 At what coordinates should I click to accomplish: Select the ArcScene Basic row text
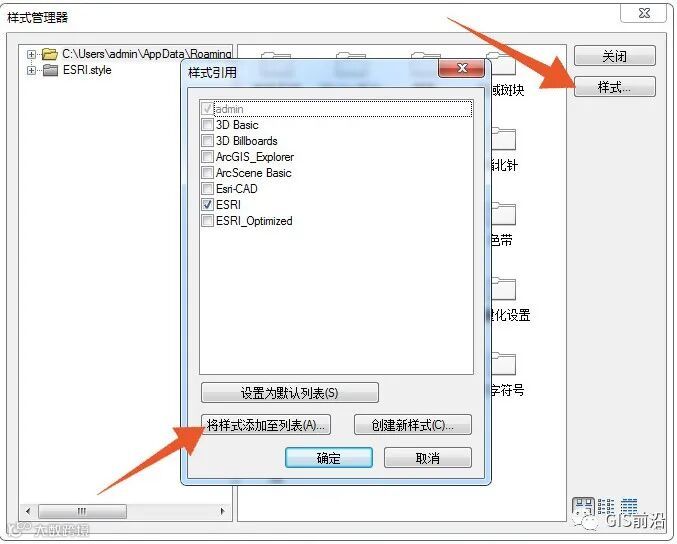(253, 173)
